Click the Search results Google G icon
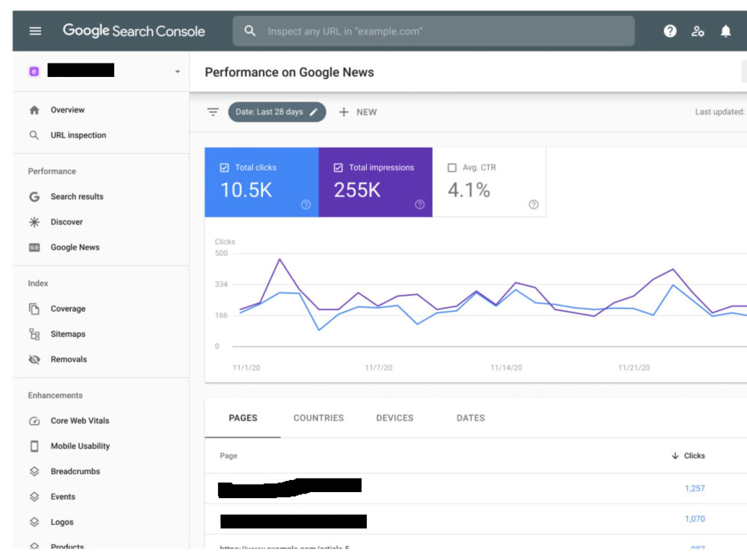This screenshot has width=747, height=560. pyautogui.click(x=34, y=196)
